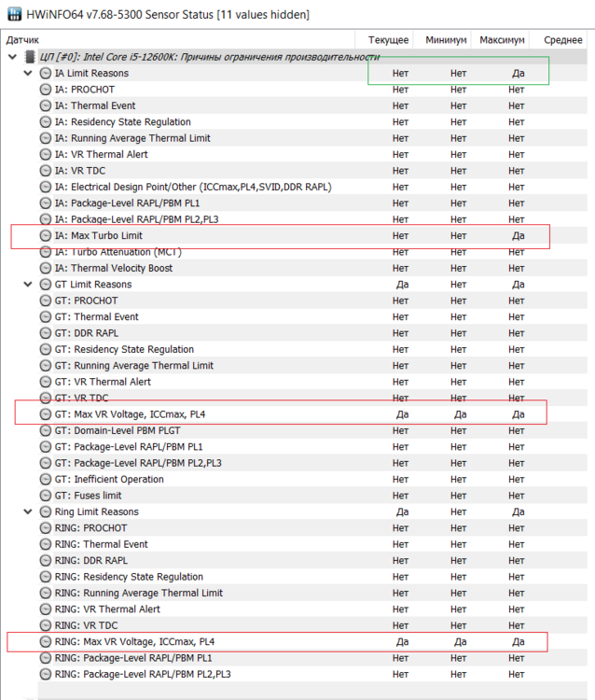Click the Минимум column header

pos(446,40)
